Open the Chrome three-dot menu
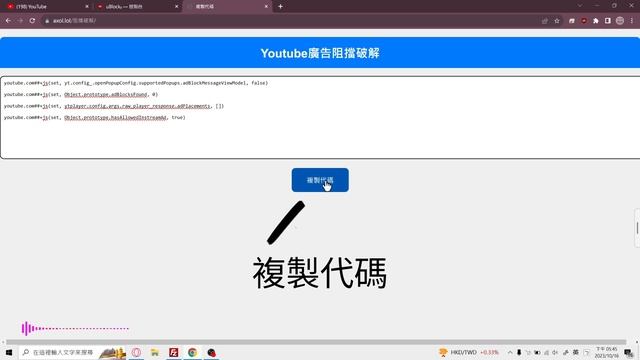The image size is (640, 360). (x=632, y=21)
